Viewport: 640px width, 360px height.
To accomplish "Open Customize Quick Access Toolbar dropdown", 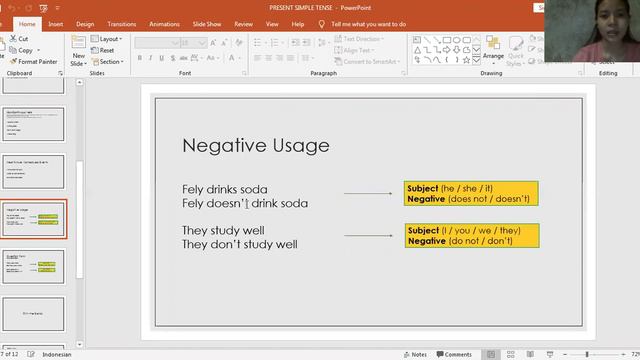I will point(58,8).
